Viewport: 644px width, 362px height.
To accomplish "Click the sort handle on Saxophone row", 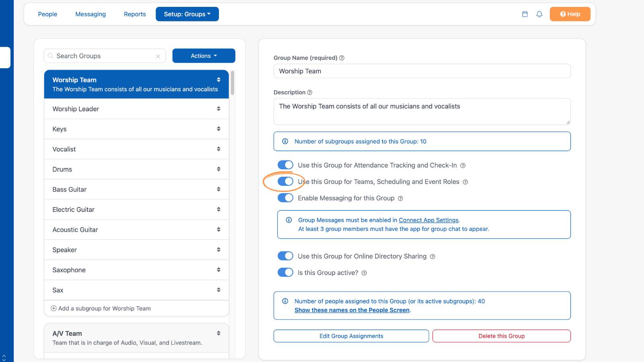I will click(x=219, y=270).
